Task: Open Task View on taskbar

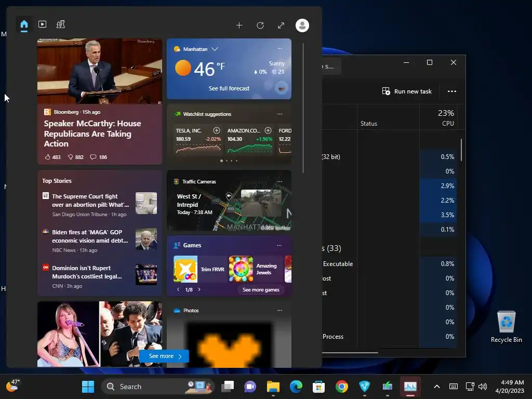Action: coord(228,387)
